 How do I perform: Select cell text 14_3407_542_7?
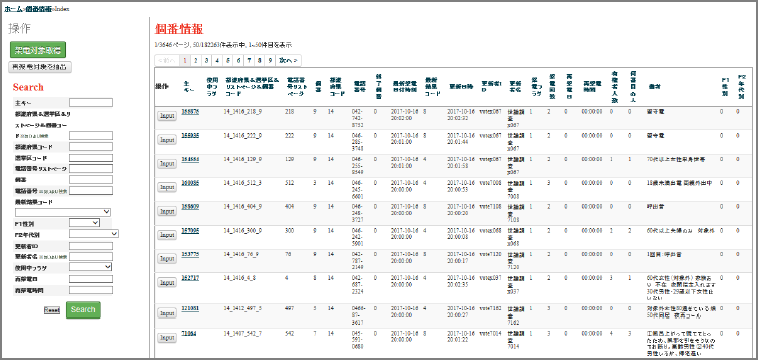coord(243,333)
